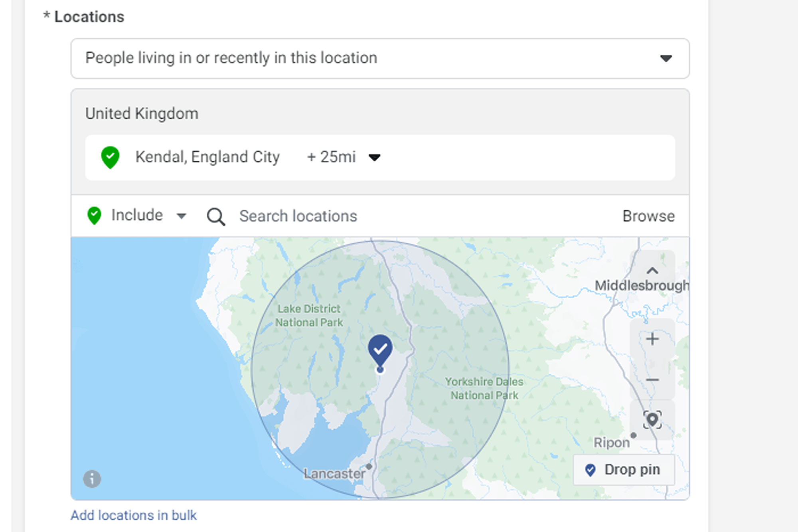Click the green pin beside Kendal, England

[110, 157]
